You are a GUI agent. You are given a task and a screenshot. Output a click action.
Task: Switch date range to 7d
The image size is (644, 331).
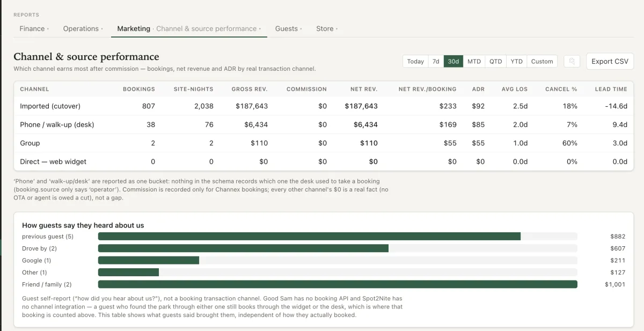click(x=436, y=61)
